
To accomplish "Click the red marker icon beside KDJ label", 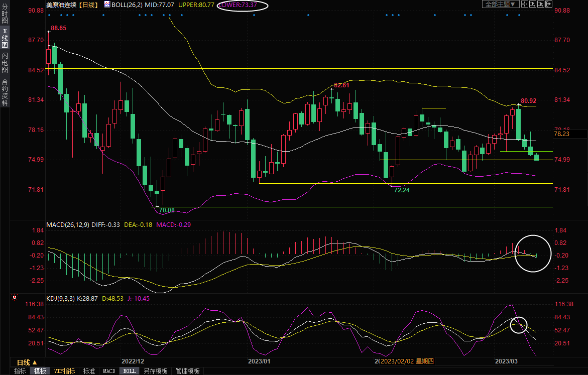I will point(15,297).
